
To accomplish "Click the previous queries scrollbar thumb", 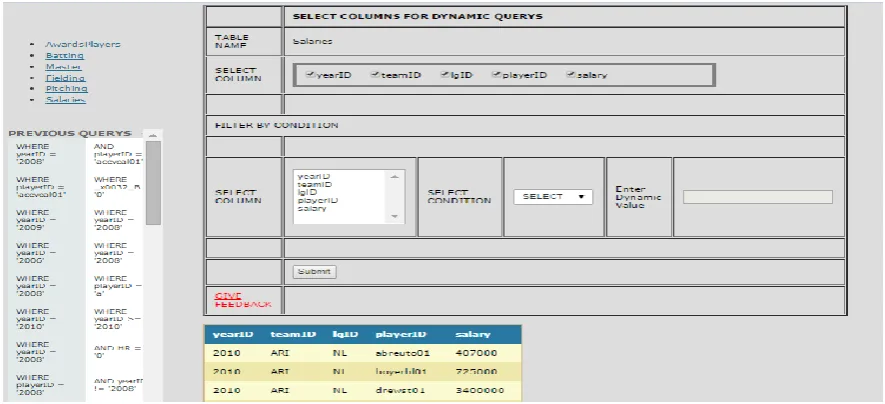I will click(x=153, y=182).
